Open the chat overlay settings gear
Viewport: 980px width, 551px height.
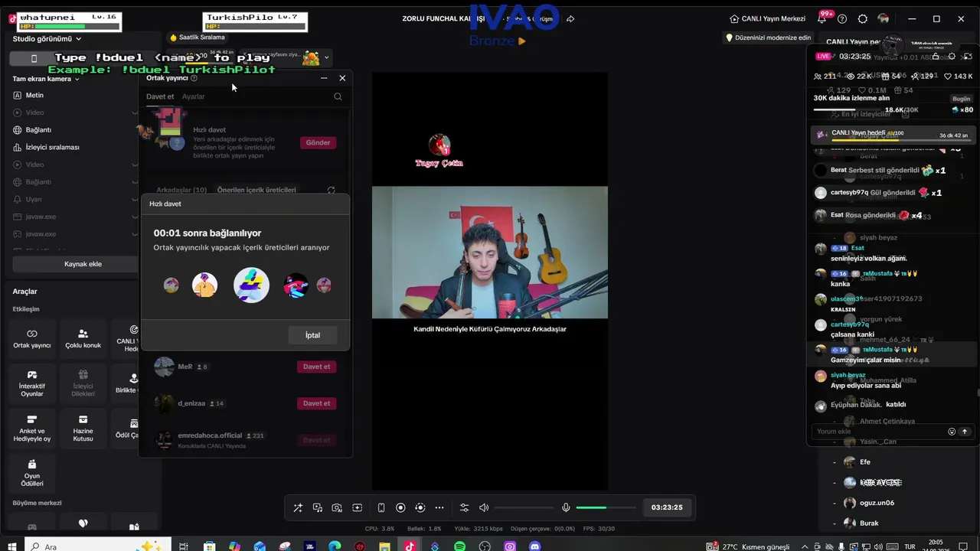click(x=952, y=57)
